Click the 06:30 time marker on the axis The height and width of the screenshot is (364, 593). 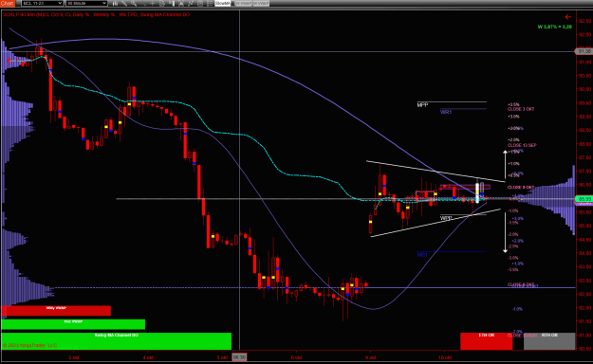point(239,357)
